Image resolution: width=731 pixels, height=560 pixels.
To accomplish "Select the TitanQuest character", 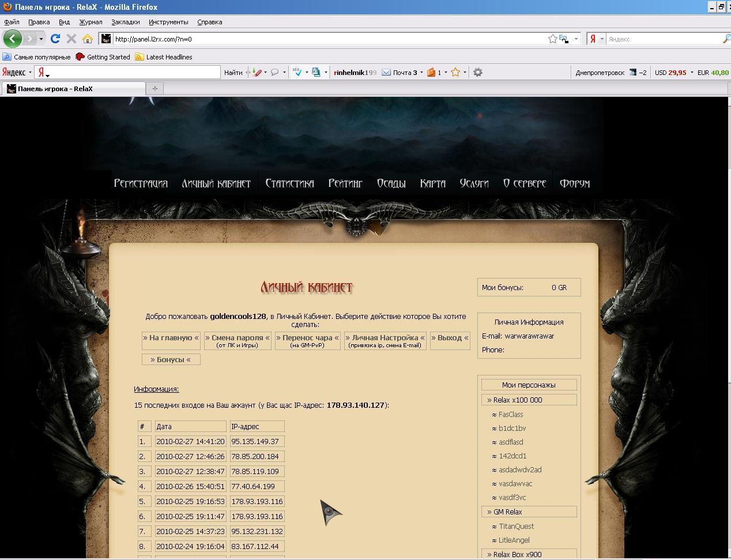I will [x=516, y=526].
